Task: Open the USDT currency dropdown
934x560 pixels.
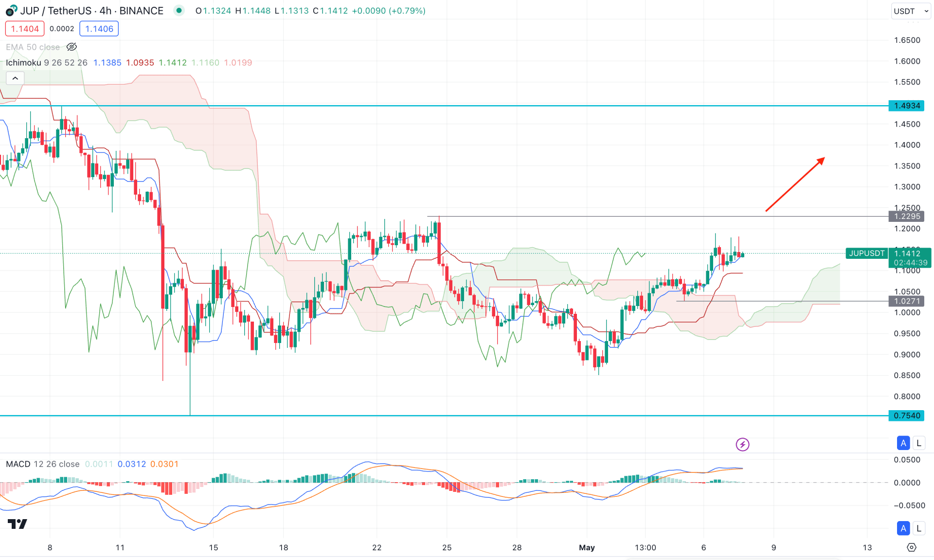Action: click(911, 11)
